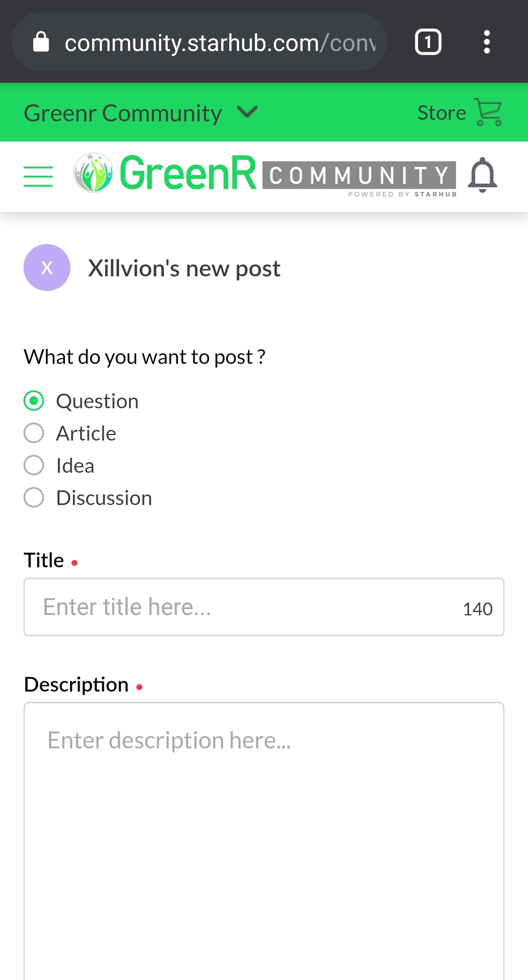Open the hamburger navigation menu

(38, 176)
